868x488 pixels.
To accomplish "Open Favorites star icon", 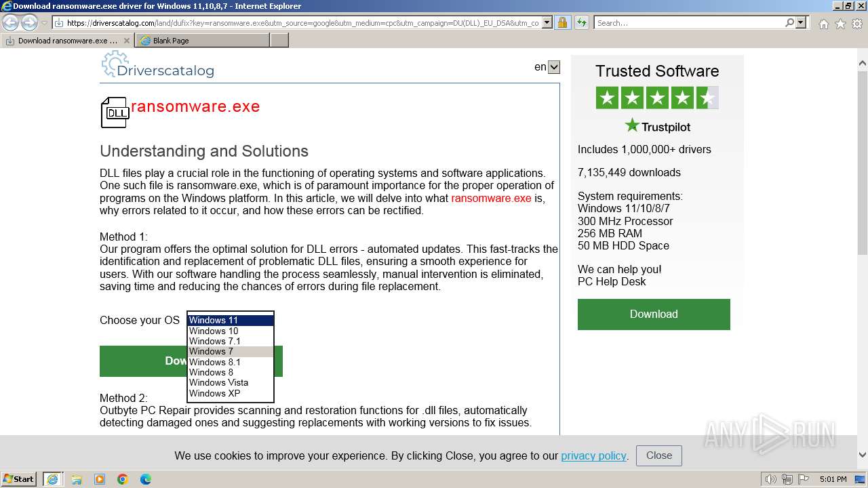I will tap(840, 24).
